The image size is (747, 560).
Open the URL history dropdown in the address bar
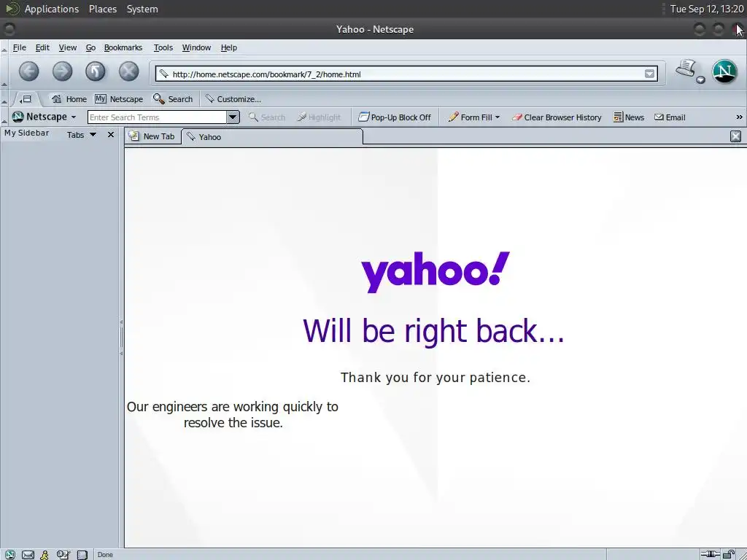coord(649,74)
